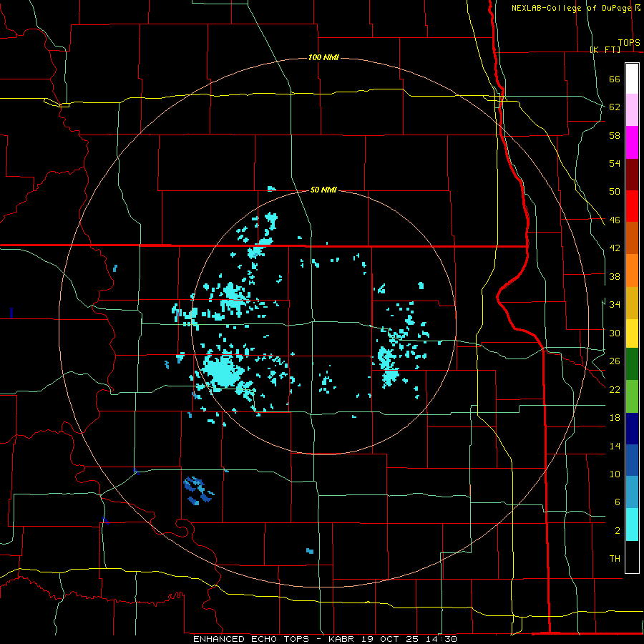
Task: Click the cyan legend swatch near 2
Action: 632,525
